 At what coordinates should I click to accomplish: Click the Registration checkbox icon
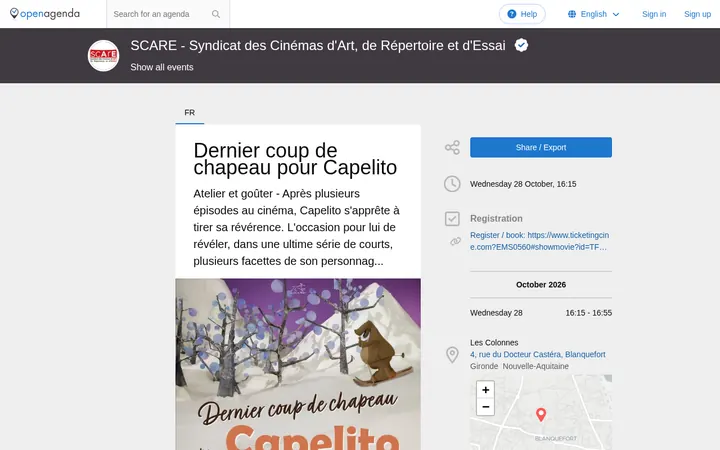click(452, 219)
